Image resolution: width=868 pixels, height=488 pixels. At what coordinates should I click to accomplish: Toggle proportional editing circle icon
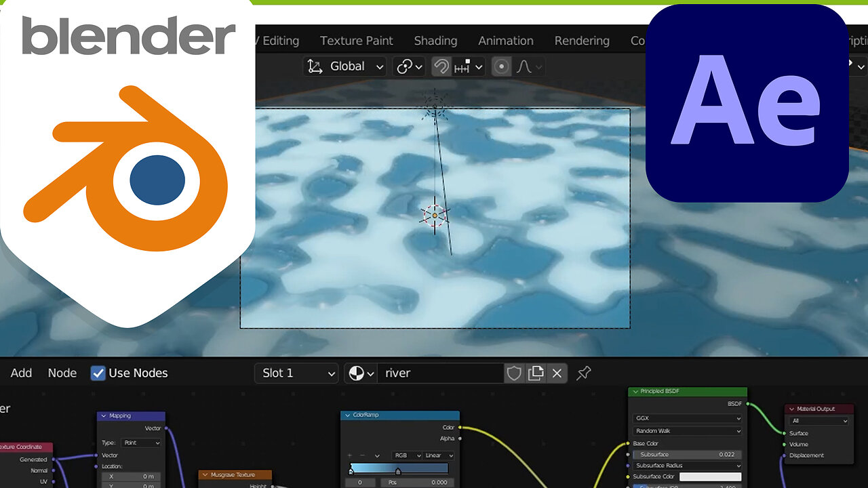501,66
